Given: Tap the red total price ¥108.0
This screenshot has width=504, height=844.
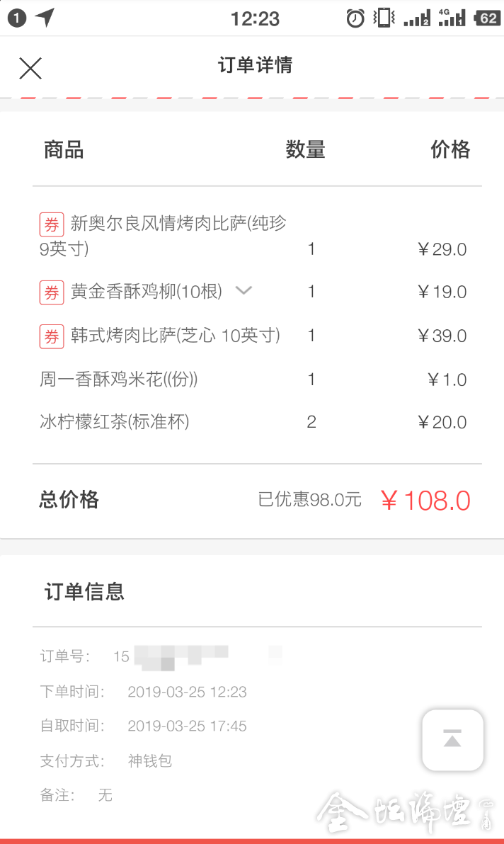Looking at the screenshot, I should 425,501.
